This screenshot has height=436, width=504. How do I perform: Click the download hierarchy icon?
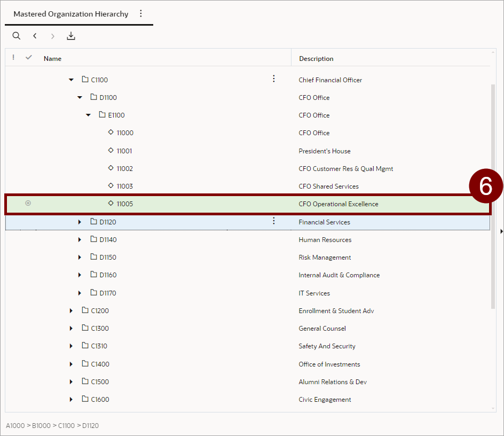[71, 36]
